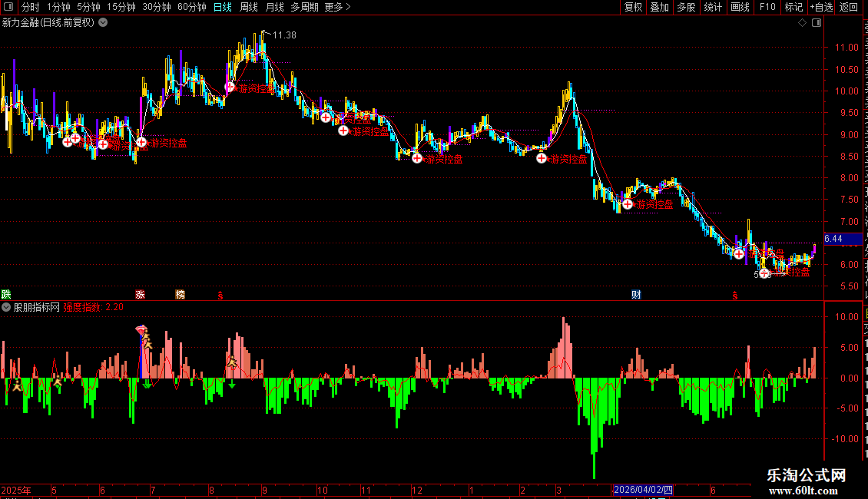Click the green 跌 event marker
This screenshot has width=868, height=499.
coord(6,294)
